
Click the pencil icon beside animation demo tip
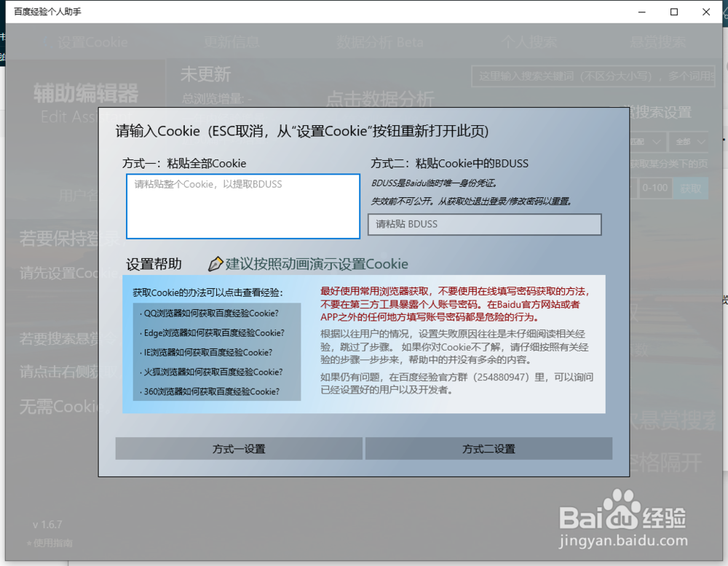(x=217, y=263)
